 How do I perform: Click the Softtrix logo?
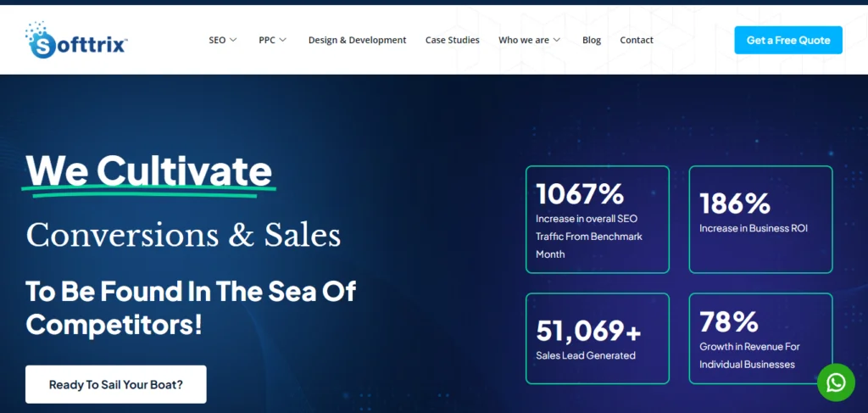pos(76,40)
